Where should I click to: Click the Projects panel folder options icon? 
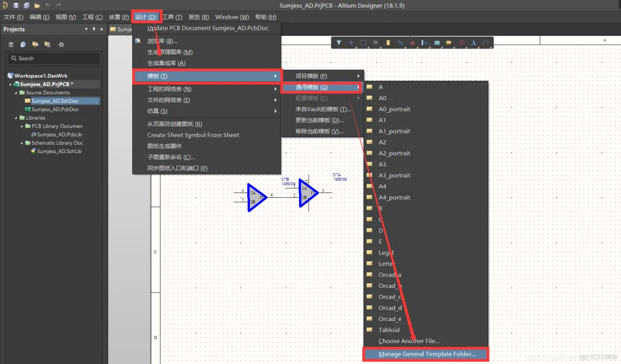click(48, 45)
